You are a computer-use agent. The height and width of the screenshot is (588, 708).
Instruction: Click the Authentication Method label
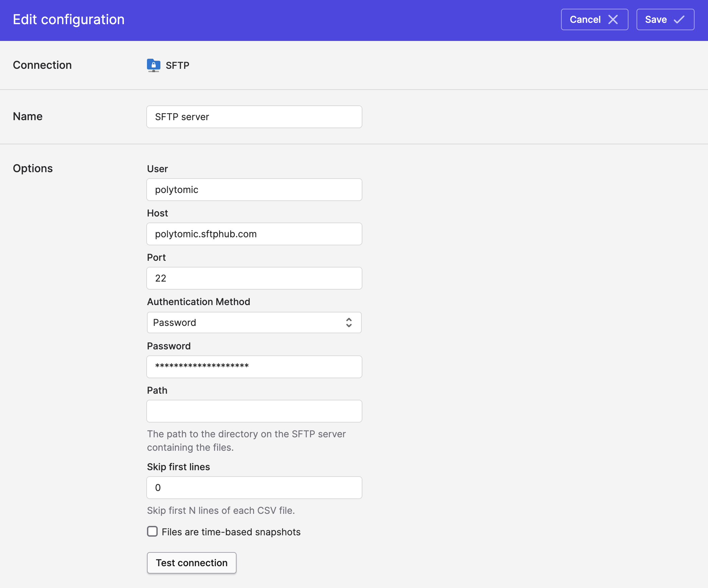(199, 302)
